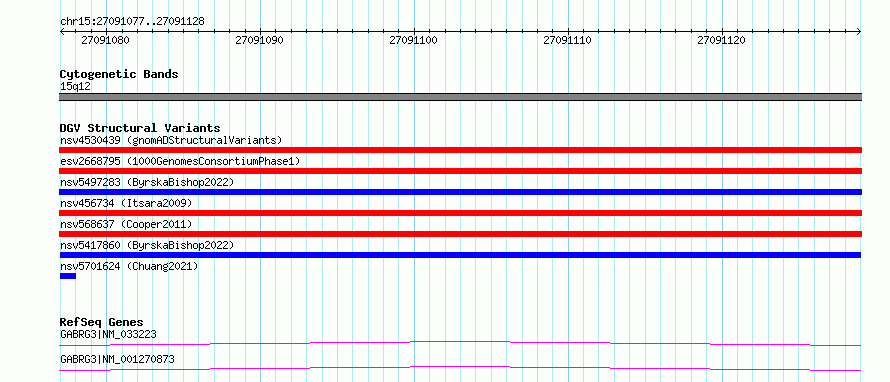Click the nsv5701624 Chuang2021 label
Image resolution: width=890 pixels, height=382 pixels.
tap(129, 266)
